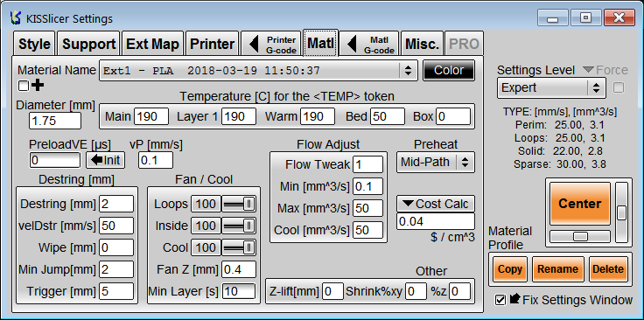The width and height of the screenshot is (644, 320).
Task: Select the Matl tab
Action: coord(320,43)
